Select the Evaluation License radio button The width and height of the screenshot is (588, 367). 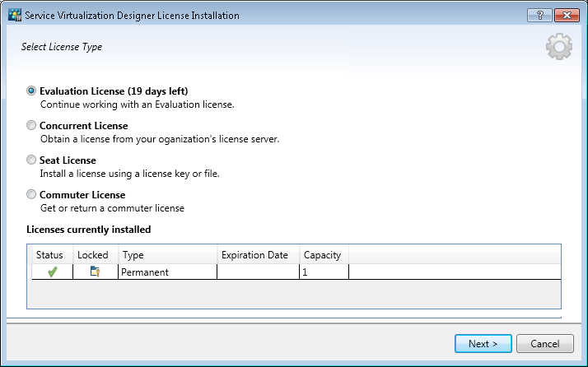(31, 91)
